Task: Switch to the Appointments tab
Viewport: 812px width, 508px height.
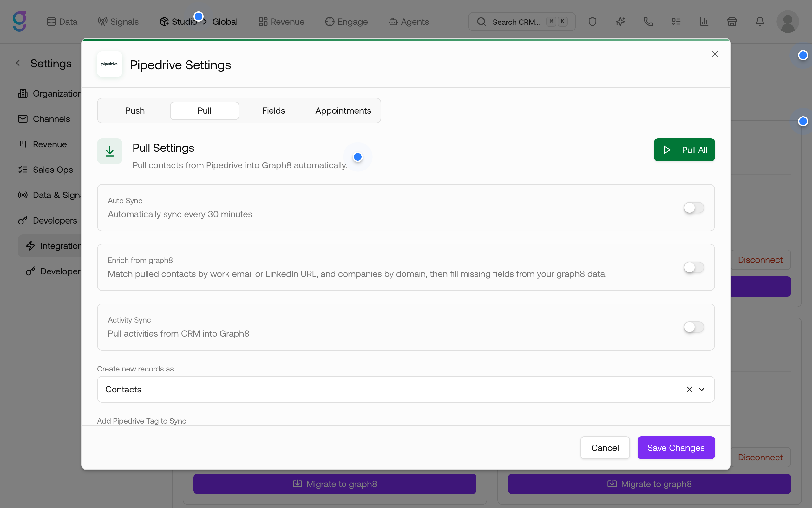Action: (343, 110)
